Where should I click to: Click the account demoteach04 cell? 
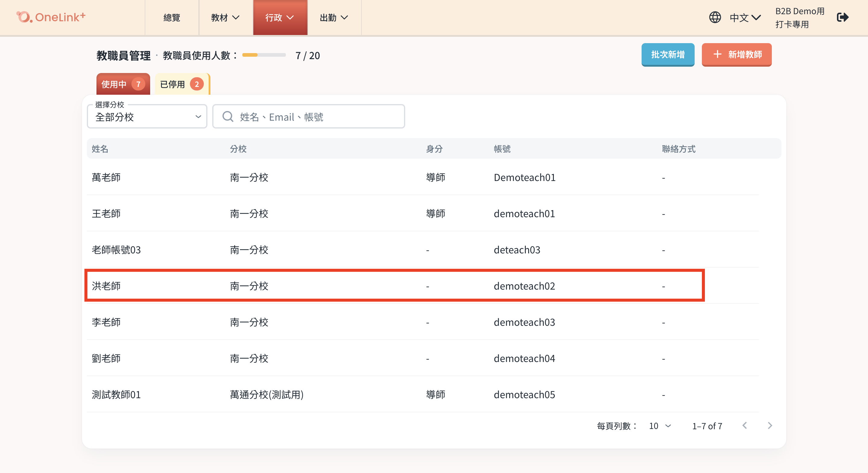coord(524,358)
